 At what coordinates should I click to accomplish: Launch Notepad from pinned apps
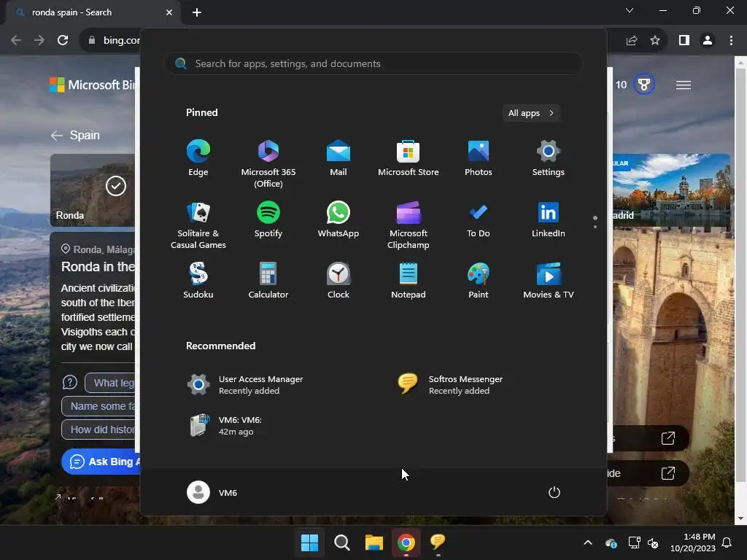(x=409, y=281)
